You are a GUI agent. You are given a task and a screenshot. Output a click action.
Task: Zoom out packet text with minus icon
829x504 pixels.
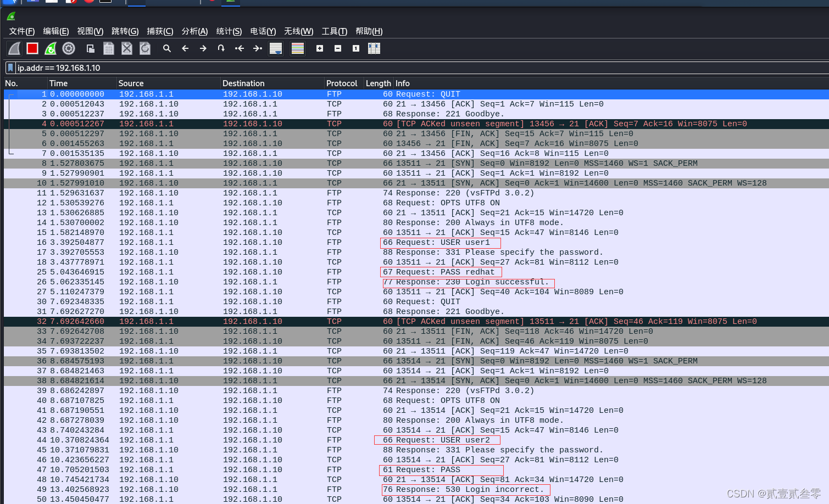point(338,48)
